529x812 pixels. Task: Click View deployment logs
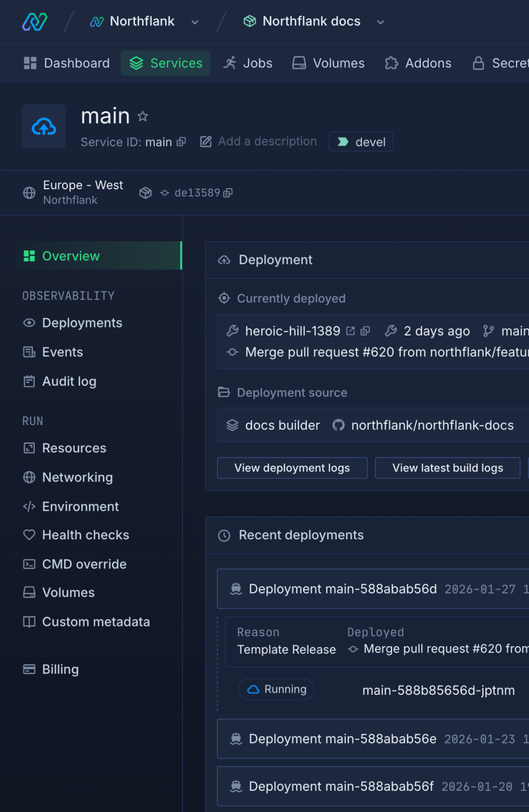pyautogui.click(x=292, y=468)
